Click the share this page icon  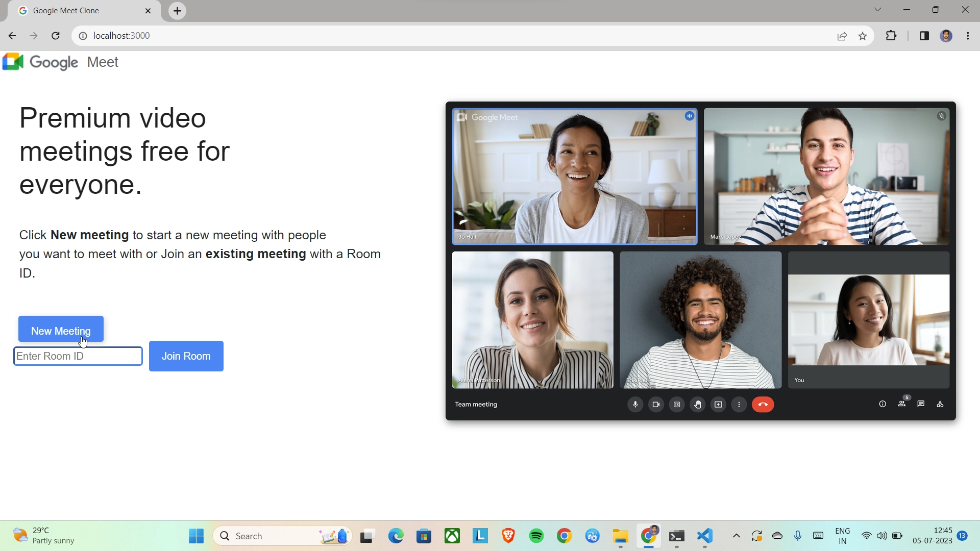pyautogui.click(x=842, y=36)
